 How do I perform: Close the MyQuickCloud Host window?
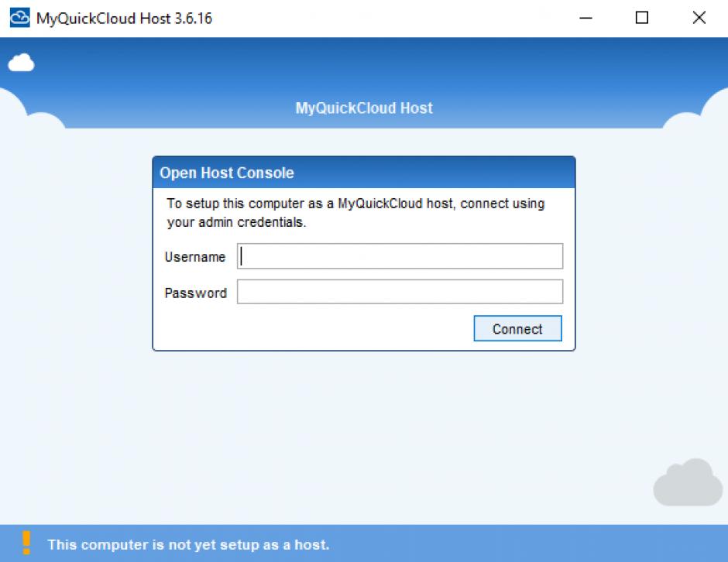tap(699, 18)
